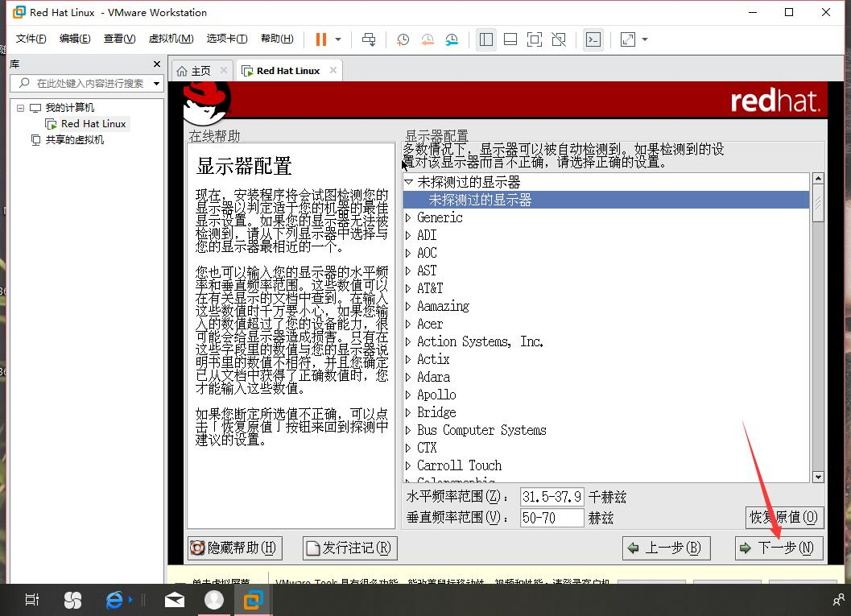Viewport: 851px width, 616px height.
Task: Open the console view toolbar icon
Action: (x=593, y=39)
